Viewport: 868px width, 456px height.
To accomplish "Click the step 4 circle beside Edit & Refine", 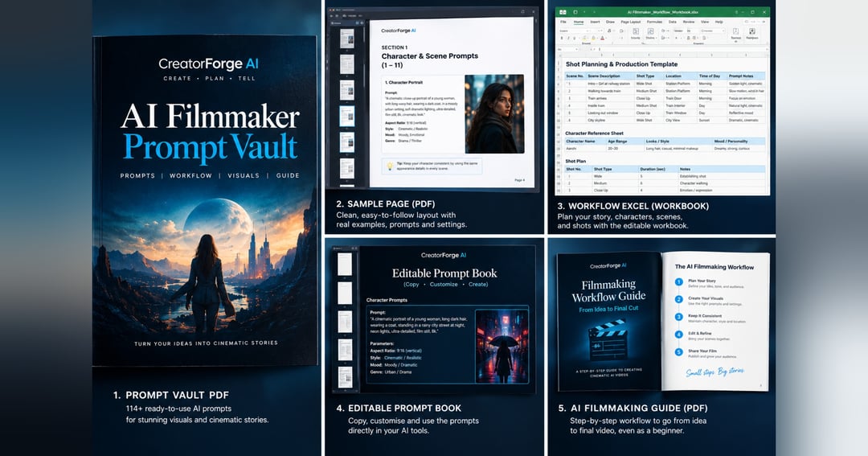I will click(678, 335).
